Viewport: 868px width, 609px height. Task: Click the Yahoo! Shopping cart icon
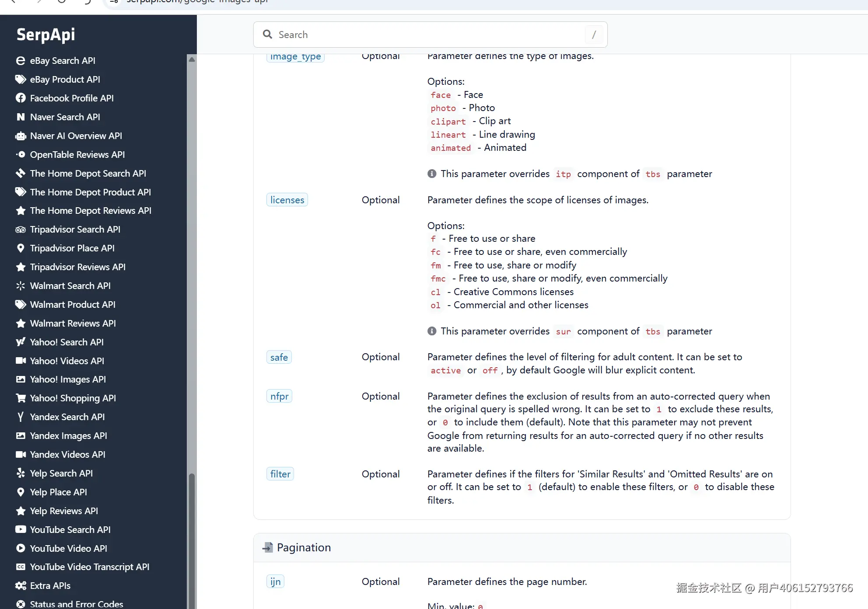(x=21, y=398)
